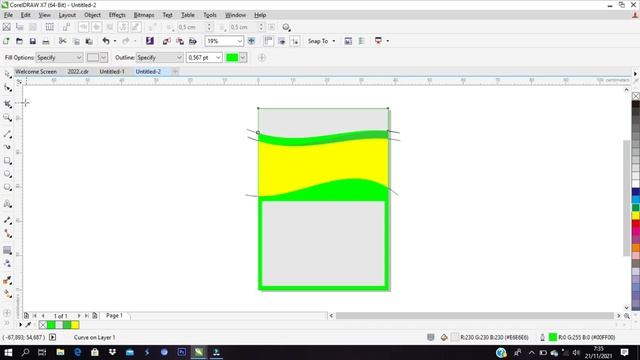Click the Search content icon
Viewport: 640px width, 360px height.
[x=150, y=41]
